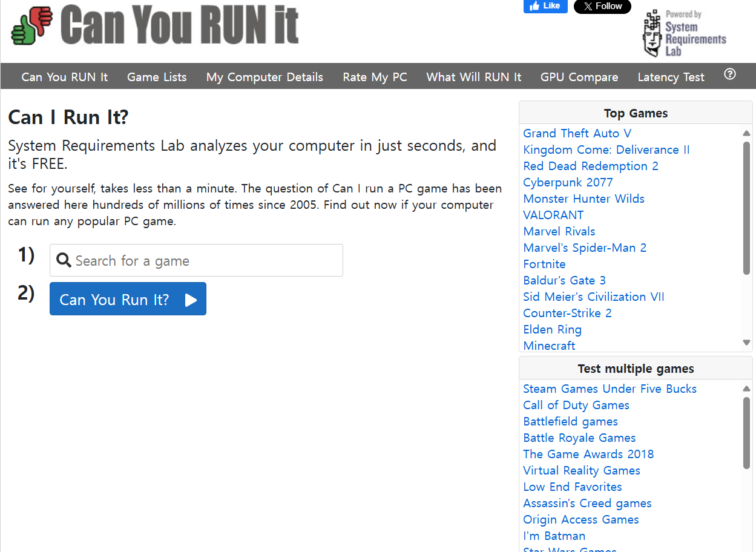The height and width of the screenshot is (552, 756).
Task: Open the help question mark icon
Action: [730, 74]
